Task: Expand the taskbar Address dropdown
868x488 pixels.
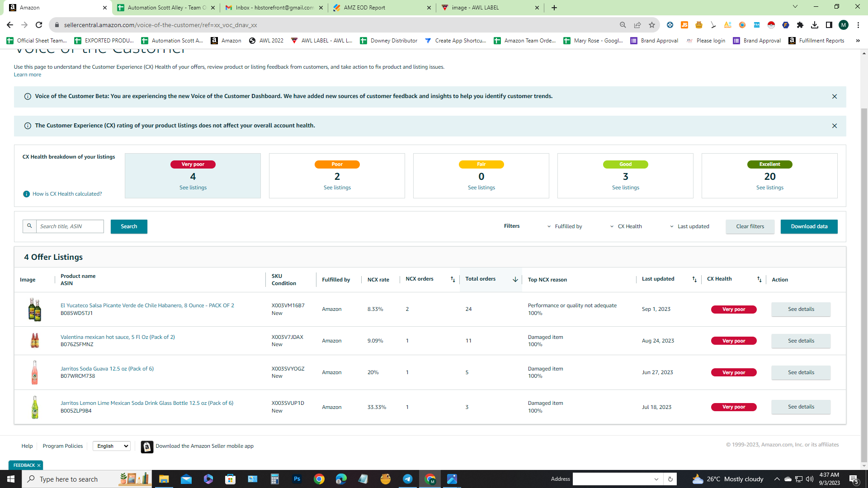Action: coord(656,479)
